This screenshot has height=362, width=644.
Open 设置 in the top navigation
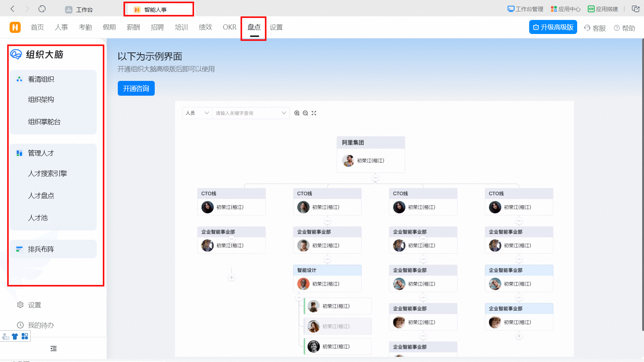[276, 27]
